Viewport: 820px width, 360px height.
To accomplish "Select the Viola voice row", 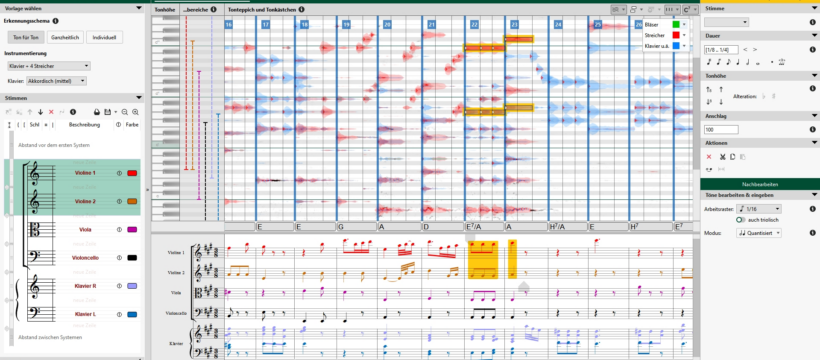I will click(x=72, y=229).
